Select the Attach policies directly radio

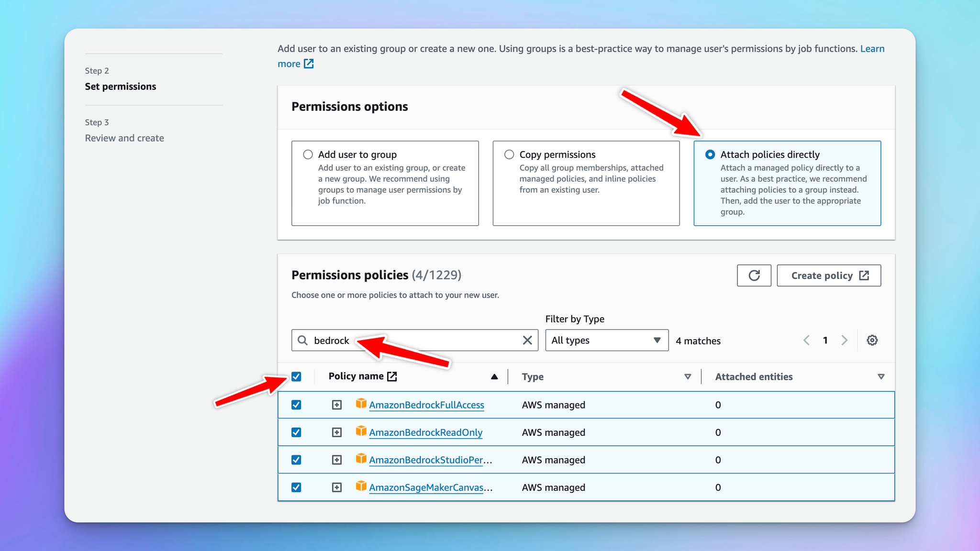point(710,154)
